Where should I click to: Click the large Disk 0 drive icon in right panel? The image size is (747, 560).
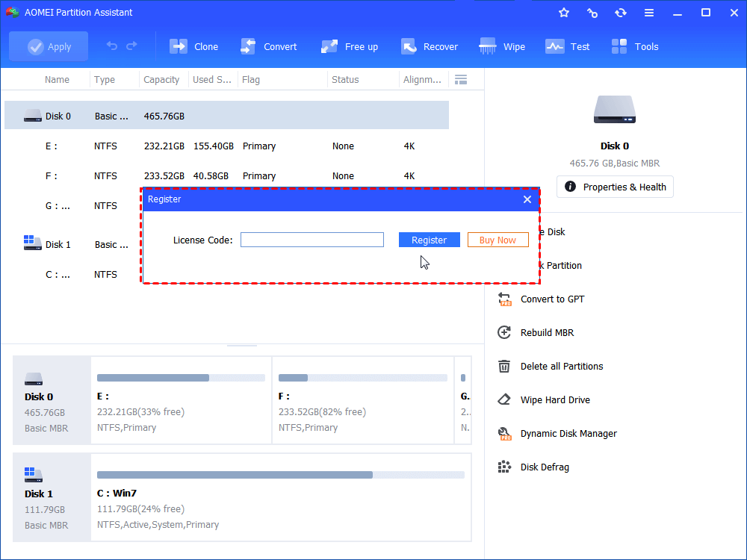coord(615,110)
